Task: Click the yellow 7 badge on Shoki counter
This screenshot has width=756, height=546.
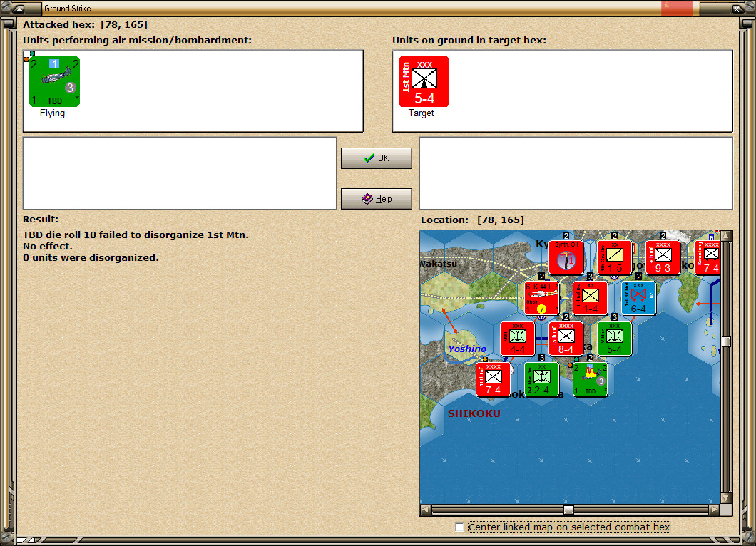Action: point(541,309)
